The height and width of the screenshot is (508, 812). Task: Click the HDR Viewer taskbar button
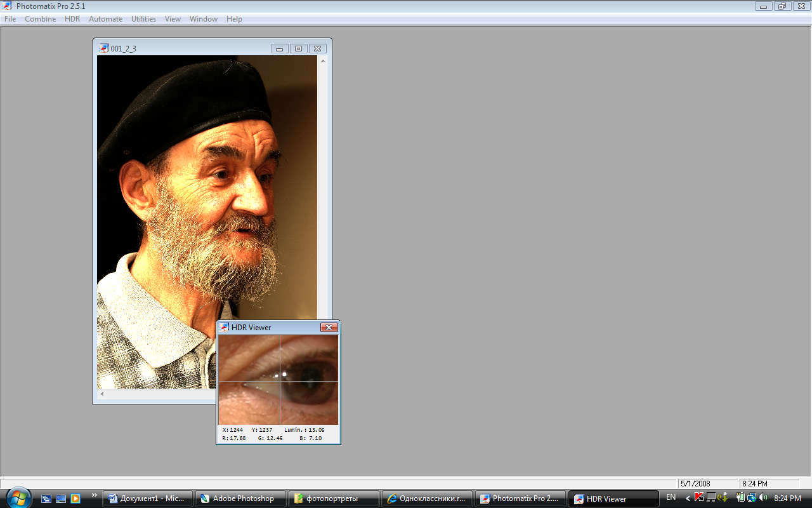point(613,498)
